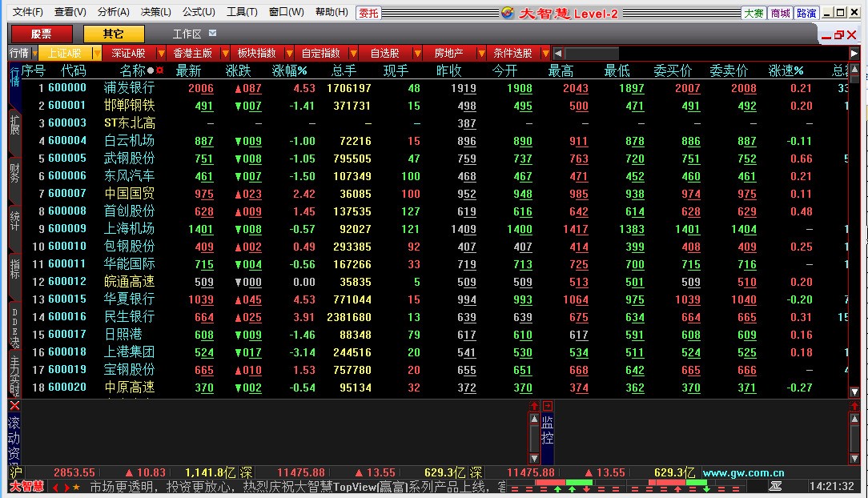Click the star icon in the bottom ticker bar
The image size is (868, 498).
(76, 487)
